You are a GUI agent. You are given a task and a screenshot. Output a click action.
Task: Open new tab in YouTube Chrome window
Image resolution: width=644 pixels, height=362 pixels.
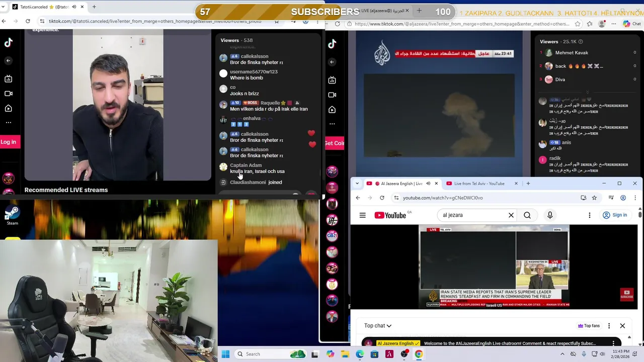click(x=528, y=184)
